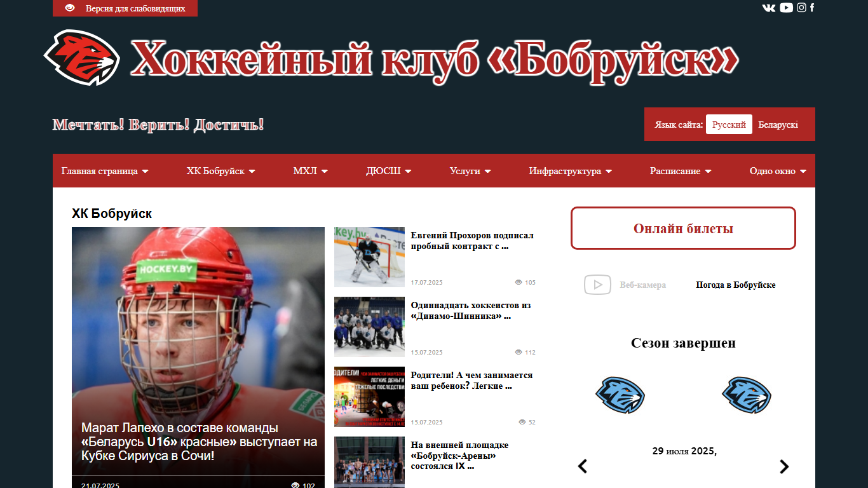Open the Facebook page icon
Screen dimensions: 868x488
812,8
